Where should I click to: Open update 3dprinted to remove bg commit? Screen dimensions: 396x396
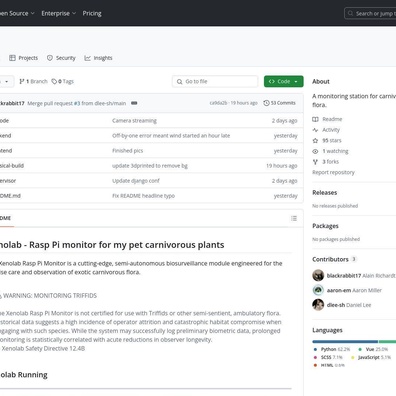click(150, 166)
